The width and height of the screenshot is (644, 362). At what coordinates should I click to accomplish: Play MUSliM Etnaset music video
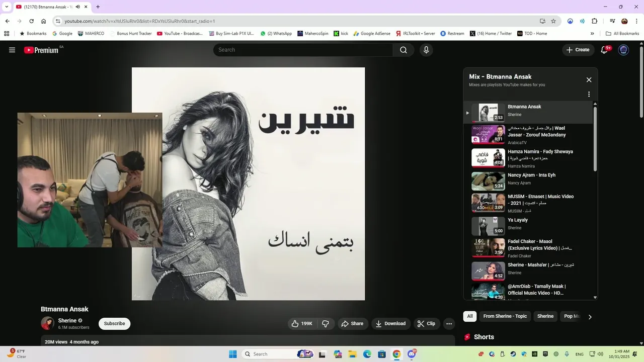528,203
